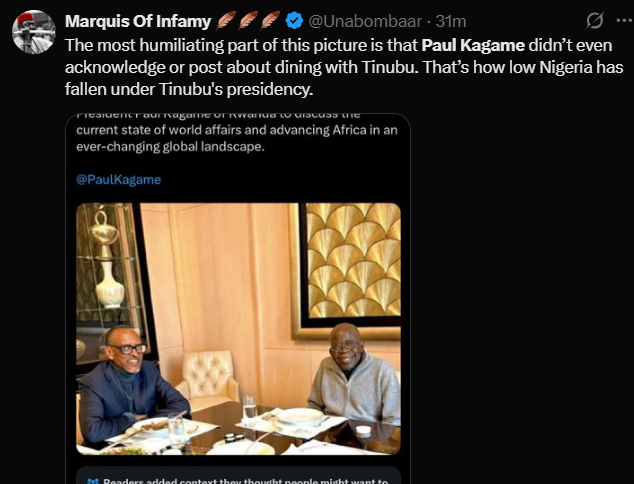
Task: Click the feather emojis after the name
Action: coord(248,21)
